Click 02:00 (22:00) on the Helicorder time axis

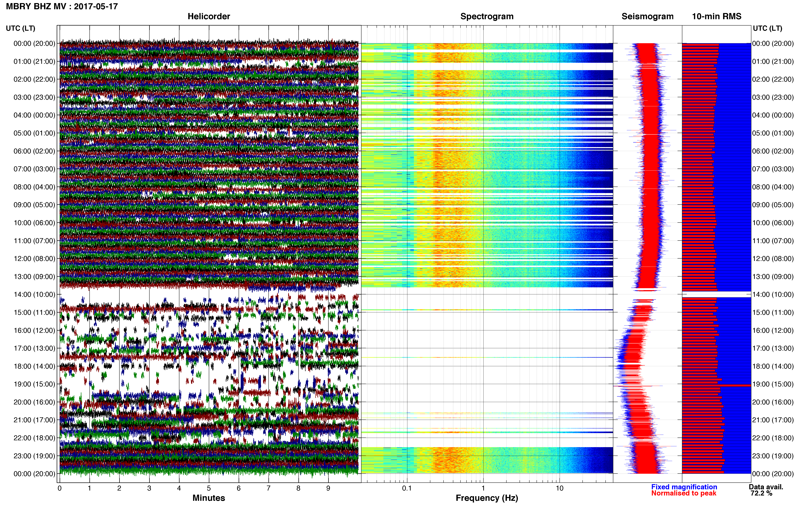(x=34, y=79)
